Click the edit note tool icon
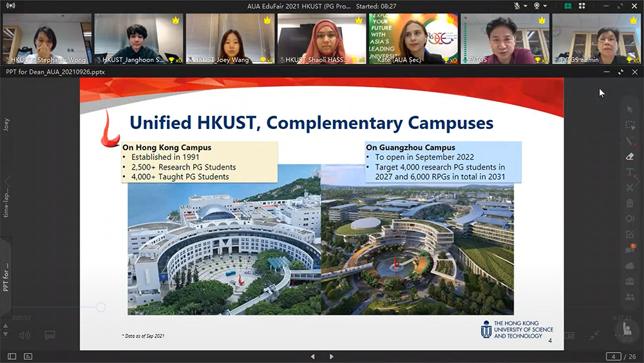Viewport: 644px width, 363px height. tap(630, 234)
